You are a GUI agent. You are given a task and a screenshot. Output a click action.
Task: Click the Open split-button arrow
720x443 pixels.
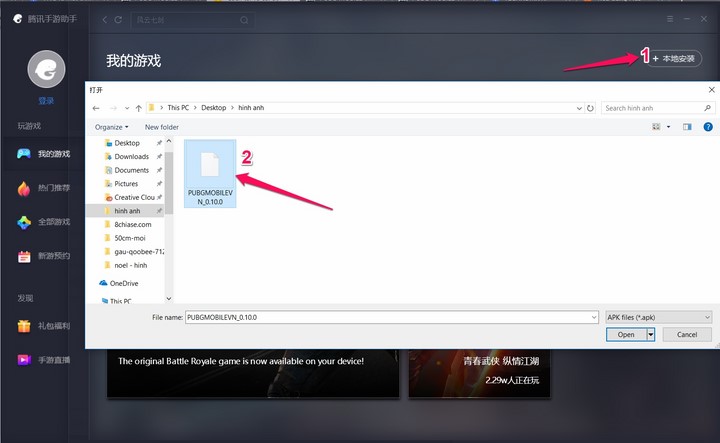coord(651,335)
